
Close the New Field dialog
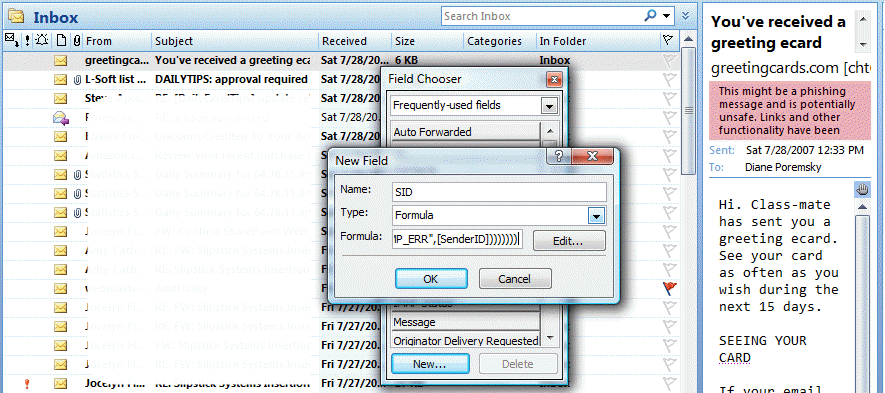[x=592, y=156]
